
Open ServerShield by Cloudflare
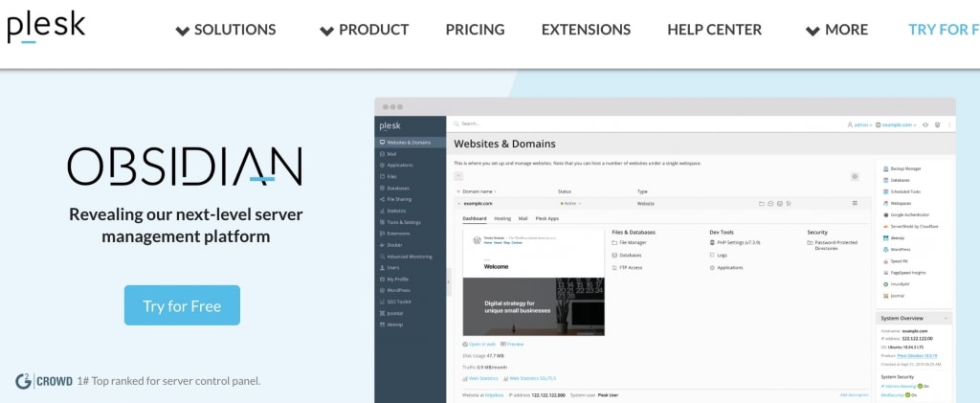click(x=911, y=226)
